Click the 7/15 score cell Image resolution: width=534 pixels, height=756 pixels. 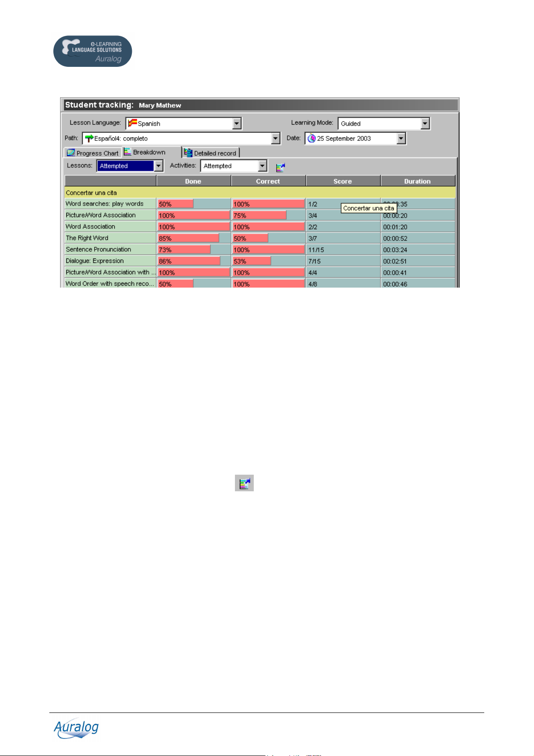343,261
